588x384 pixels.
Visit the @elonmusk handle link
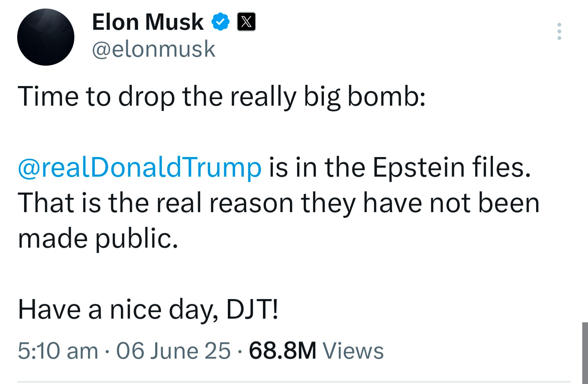point(154,49)
